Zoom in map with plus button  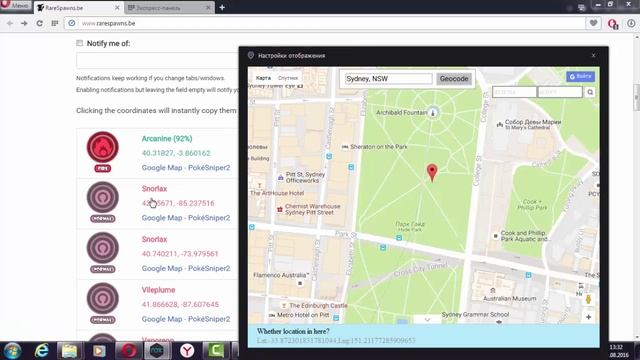[588, 317]
